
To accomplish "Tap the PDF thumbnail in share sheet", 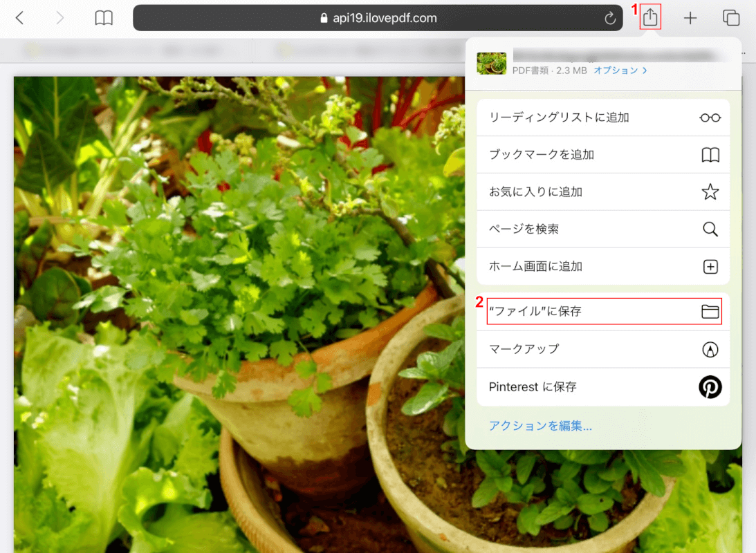I will coord(491,63).
